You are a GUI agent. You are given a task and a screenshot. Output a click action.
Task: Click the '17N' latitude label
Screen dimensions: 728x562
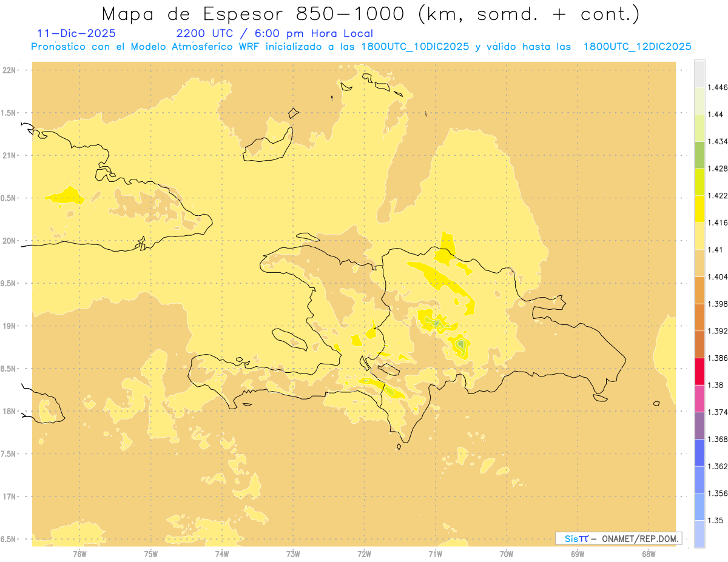click(10, 497)
